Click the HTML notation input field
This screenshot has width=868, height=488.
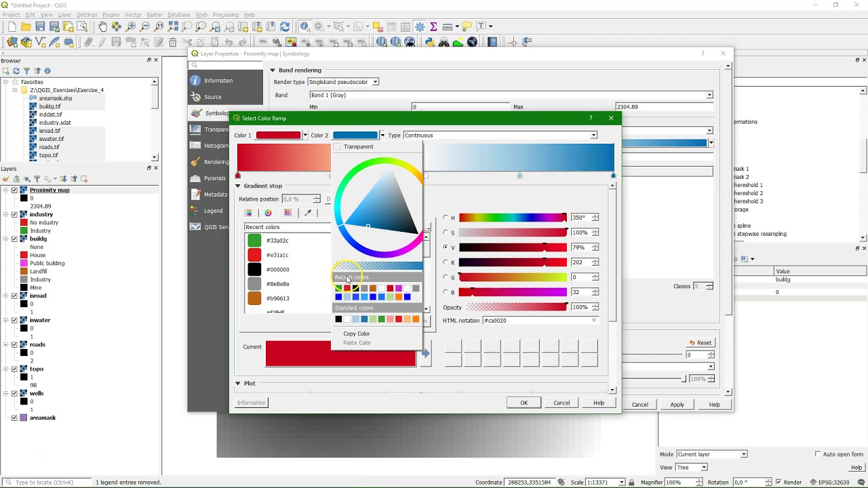tap(540, 321)
